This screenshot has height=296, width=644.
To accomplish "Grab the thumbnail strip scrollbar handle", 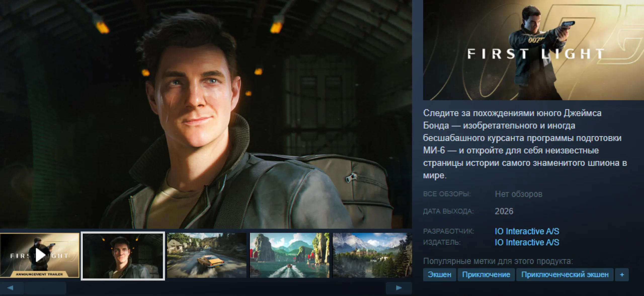I will [x=45, y=288].
